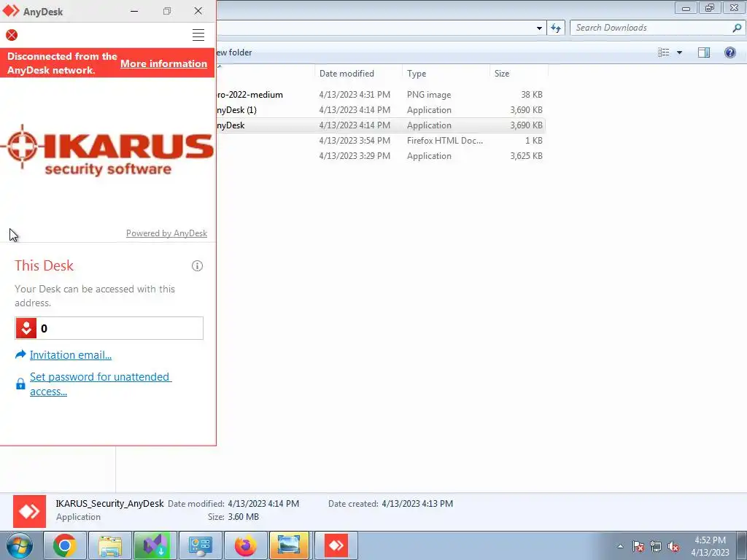Select the 3,625 KB application row
Image resolution: width=747 pixels, height=560 pixels.
pyautogui.click(x=380, y=156)
